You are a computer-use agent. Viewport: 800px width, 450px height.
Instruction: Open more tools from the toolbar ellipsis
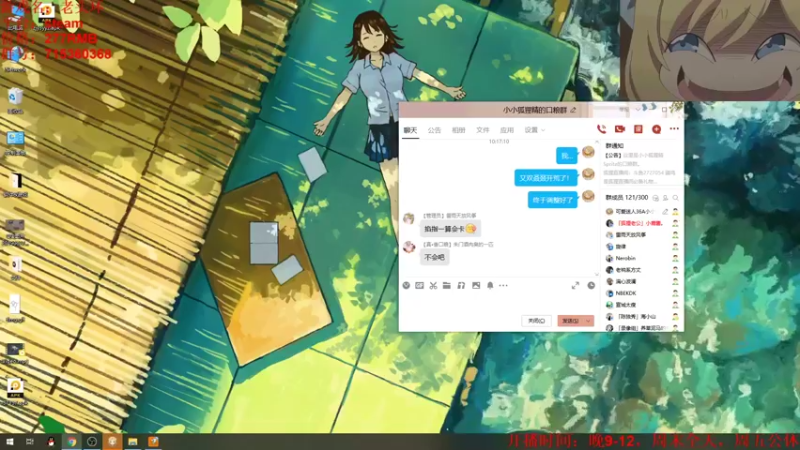coord(504,286)
